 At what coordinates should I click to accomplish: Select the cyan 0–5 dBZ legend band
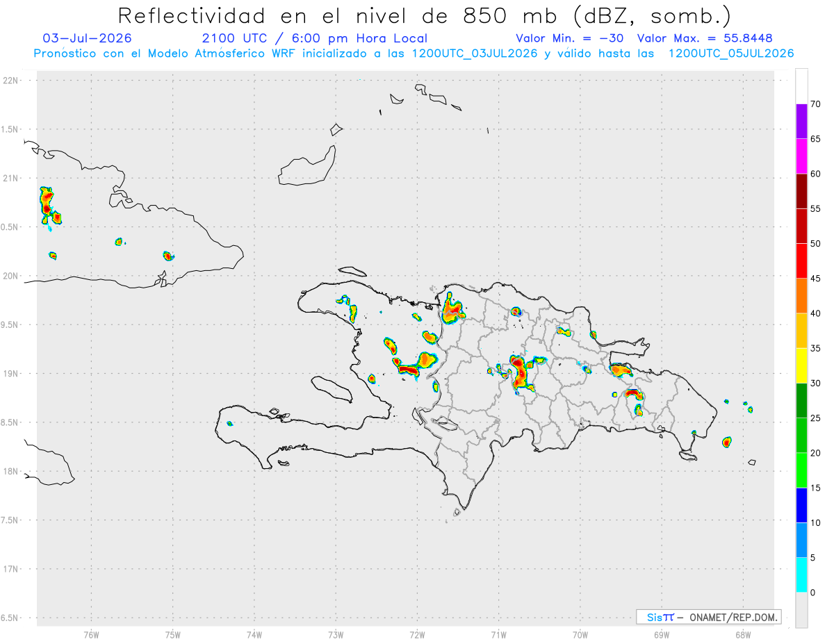click(x=801, y=575)
